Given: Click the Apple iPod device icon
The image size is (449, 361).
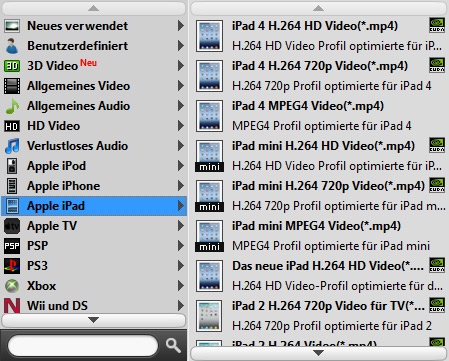Looking at the screenshot, I should tap(12, 166).
